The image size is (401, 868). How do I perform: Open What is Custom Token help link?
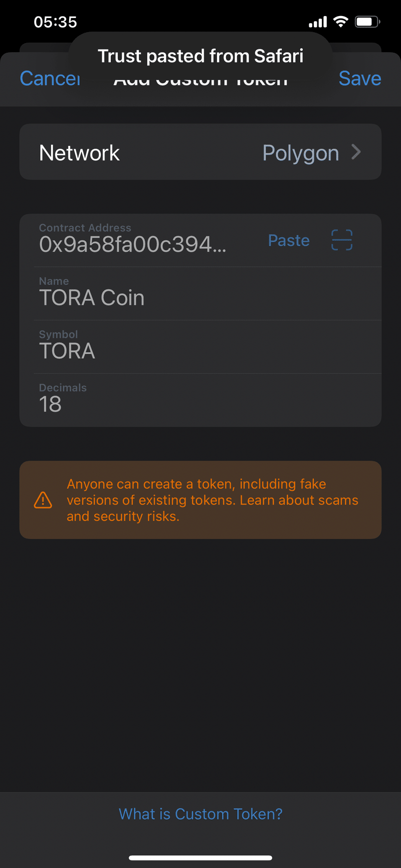tap(200, 814)
